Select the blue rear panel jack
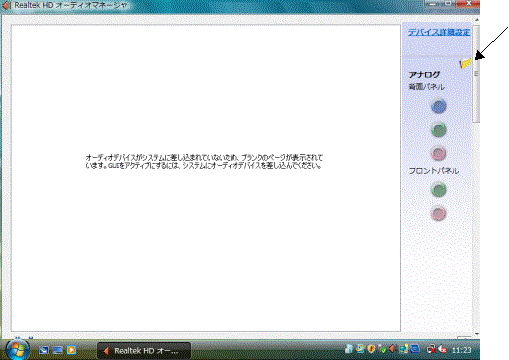The width and height of the screenshot is (509, 360). tap(439, 107)
